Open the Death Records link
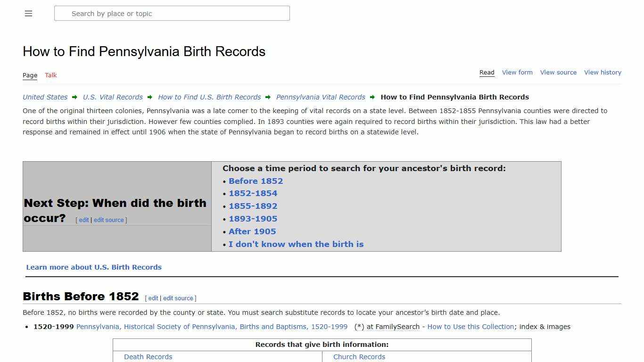Screen dimensions: 644x362 (148, 357)
